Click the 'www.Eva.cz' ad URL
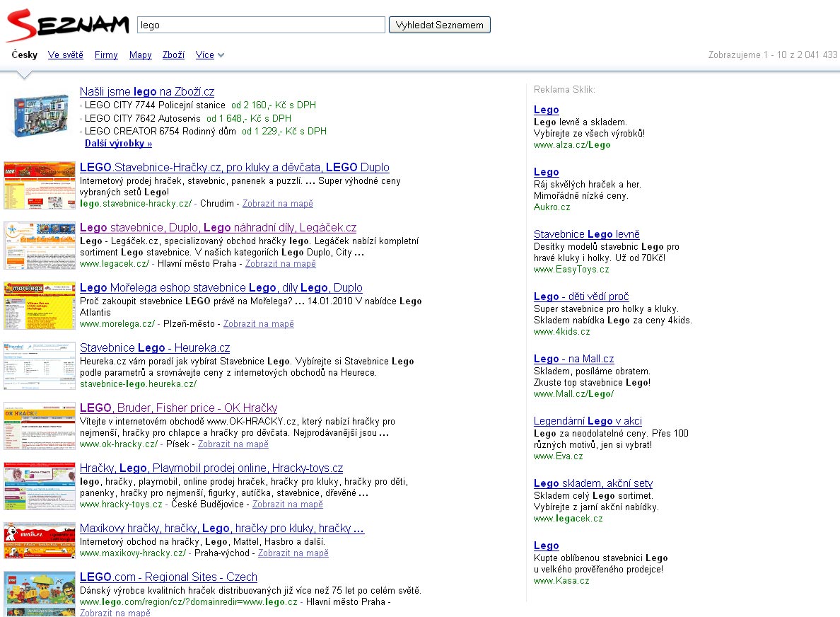The width and height of the screenshot is (840, 617). click(x=558, y=456)
